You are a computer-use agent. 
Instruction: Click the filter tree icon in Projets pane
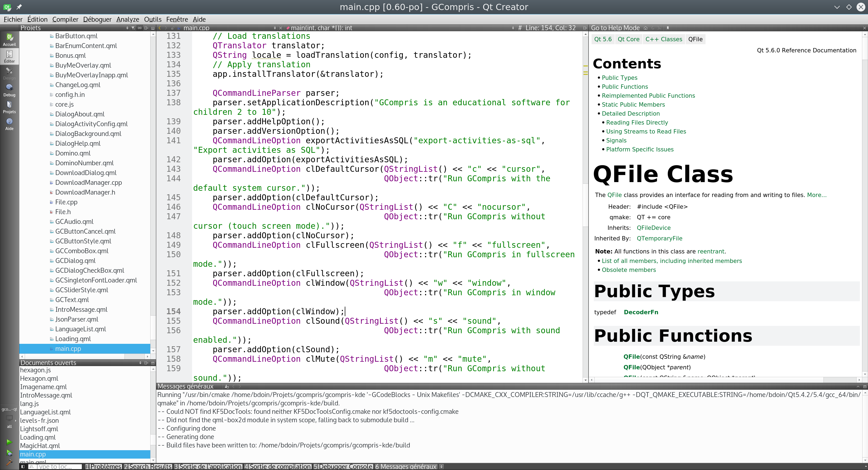(x=133, y=28)
